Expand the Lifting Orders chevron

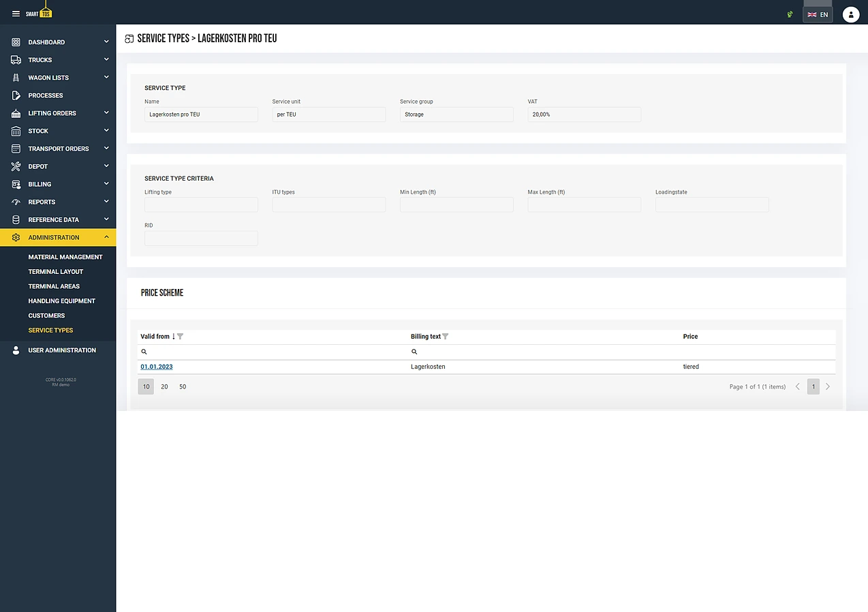click(x=106, y=112)
